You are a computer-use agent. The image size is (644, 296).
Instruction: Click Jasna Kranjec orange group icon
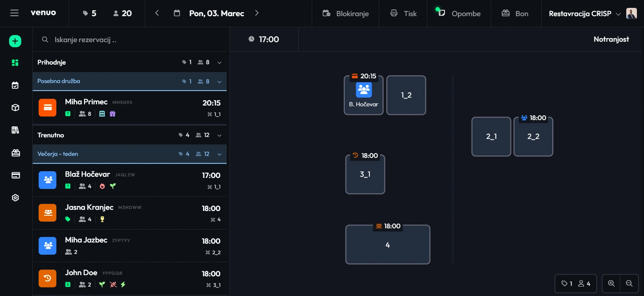tap(47, 213)
